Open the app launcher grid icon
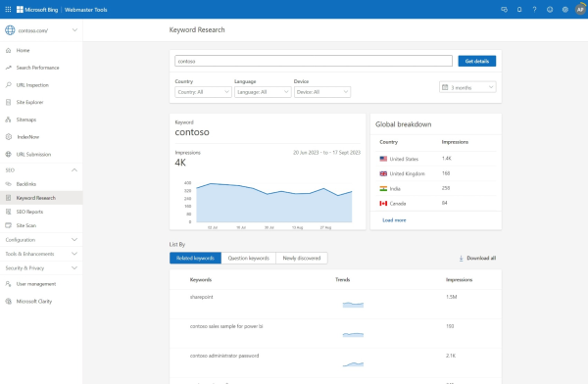Image resolution: width=588 pixels, height=384 pixels. [8, 10]
